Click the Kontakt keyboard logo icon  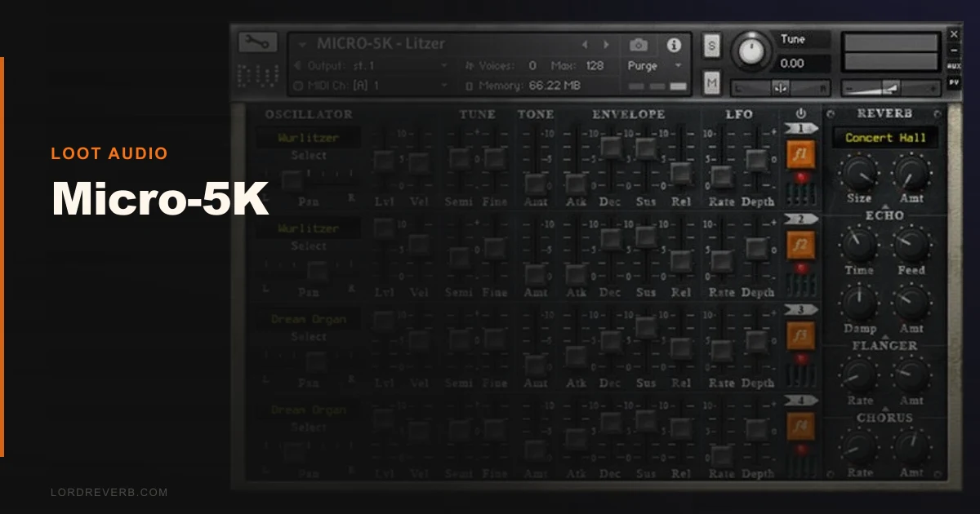[x=257, y=75]
